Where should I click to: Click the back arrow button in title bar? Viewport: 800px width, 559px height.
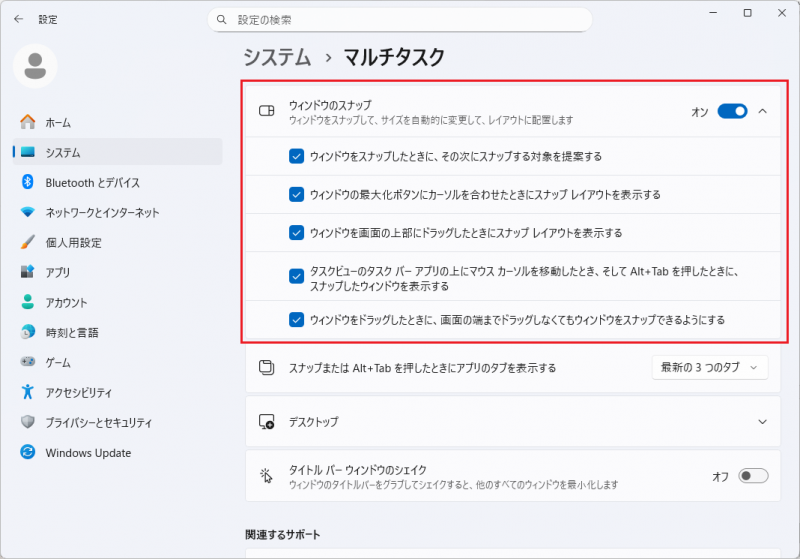tap(18, 19)
